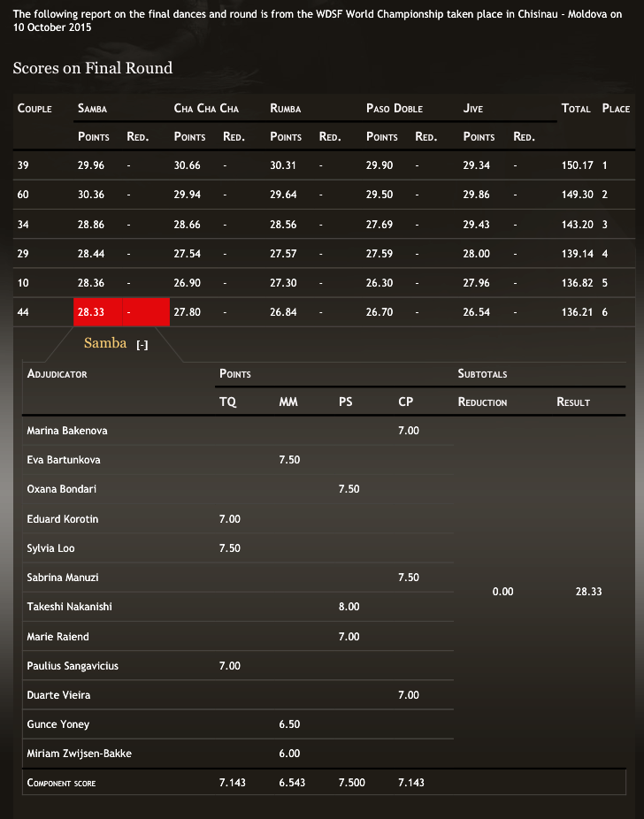The image size is (644, 819).
Task: Click the red highlighted 28.33 Samba score
Action: [91, 312]
